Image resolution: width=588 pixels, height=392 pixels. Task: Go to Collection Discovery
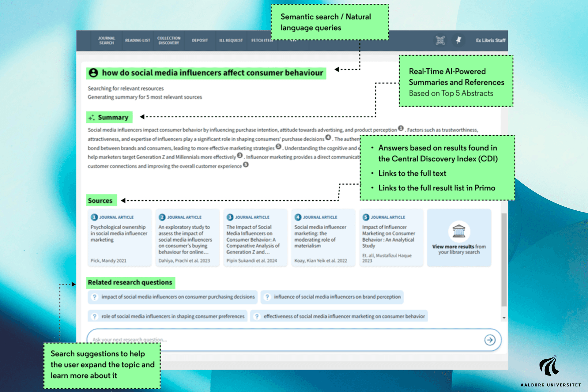[x=169, y=40]
